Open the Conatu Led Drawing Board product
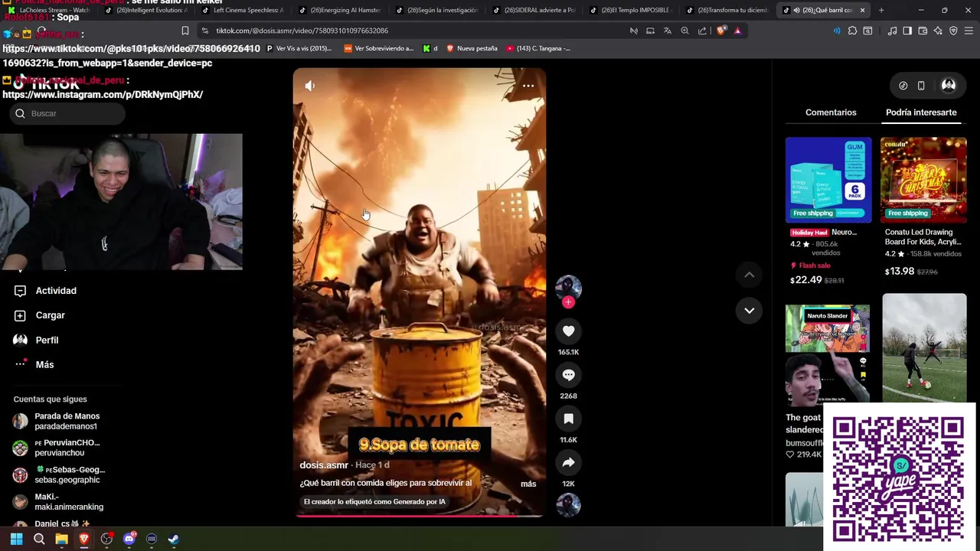Screen dimensions: 980x551 (923, 181)
